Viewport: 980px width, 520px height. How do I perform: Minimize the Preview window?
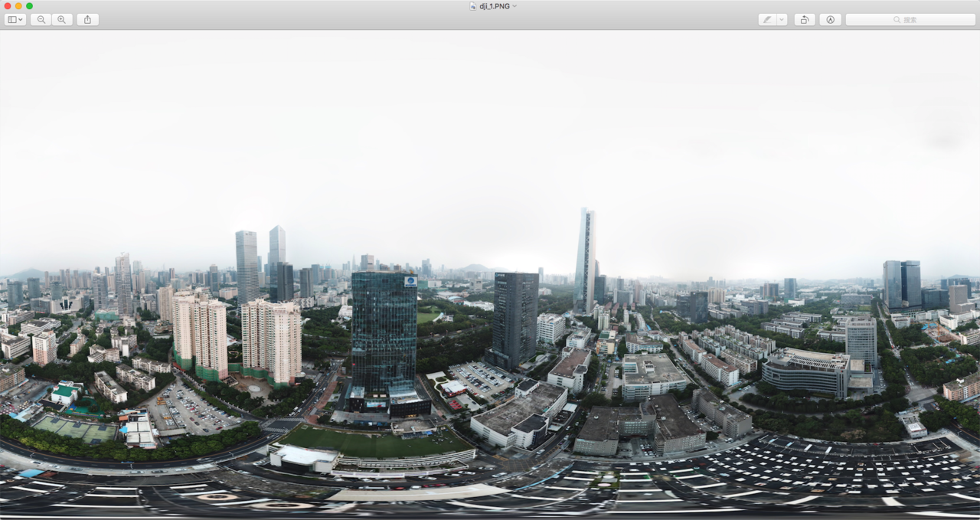tap(18, 6)
